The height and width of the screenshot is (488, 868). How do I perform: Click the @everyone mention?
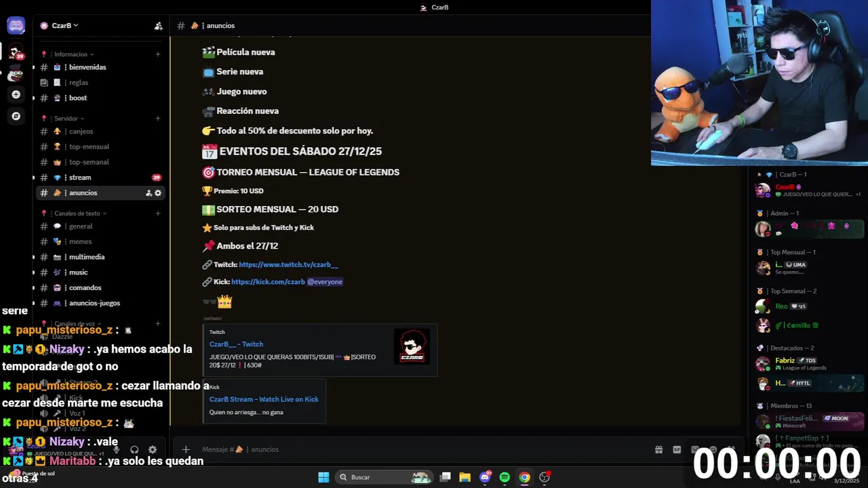click(x=325, y=282)
